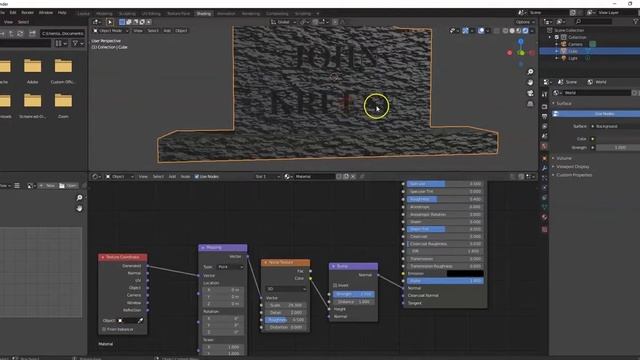Toggle Collection visibility checkbox in outliner
640x360 pixels.
click(x=557, y=37)
